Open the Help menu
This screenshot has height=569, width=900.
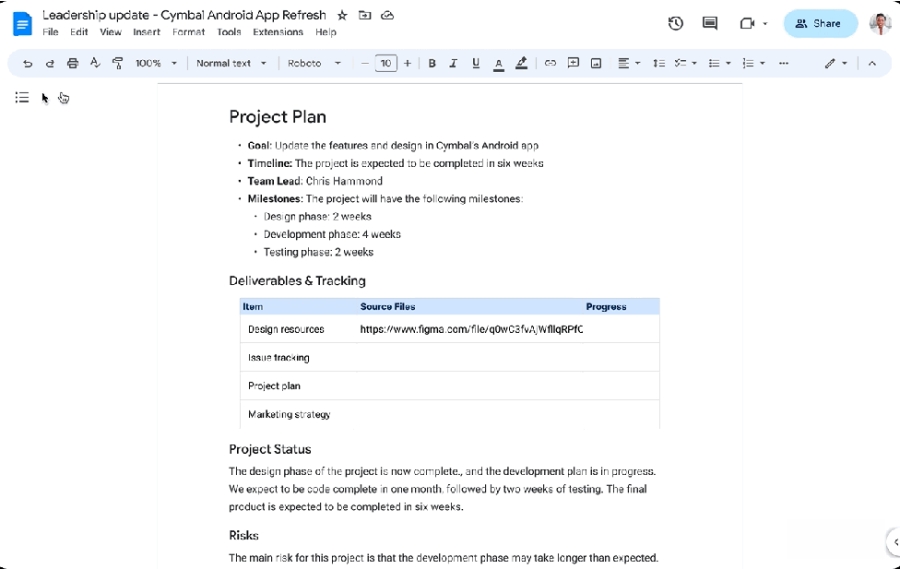(325, 32)
